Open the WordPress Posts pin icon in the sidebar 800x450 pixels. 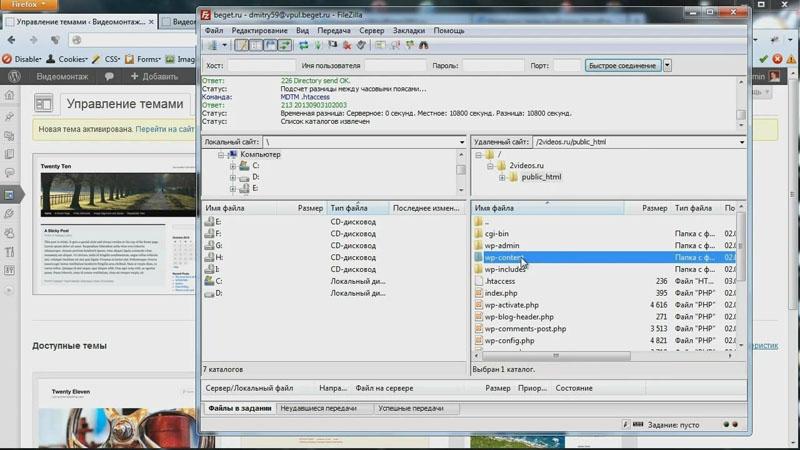click(x=9, y=117)
